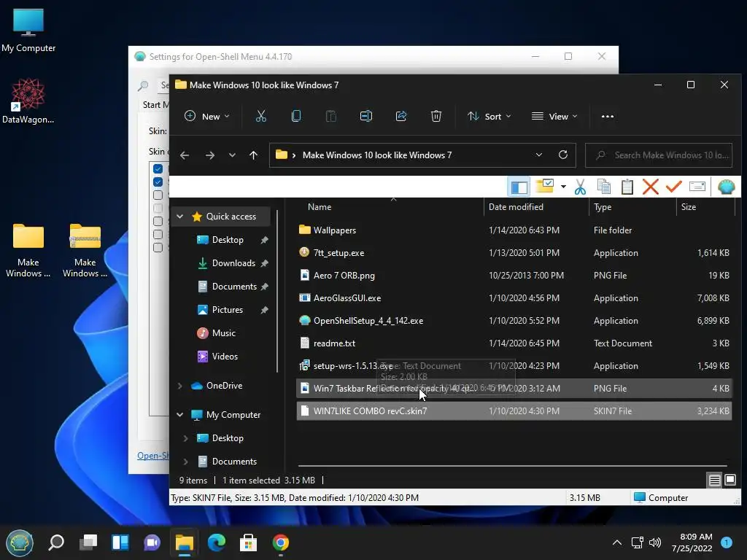
Task: Sort by Date modified column header
Action: [x=516, y=207]
